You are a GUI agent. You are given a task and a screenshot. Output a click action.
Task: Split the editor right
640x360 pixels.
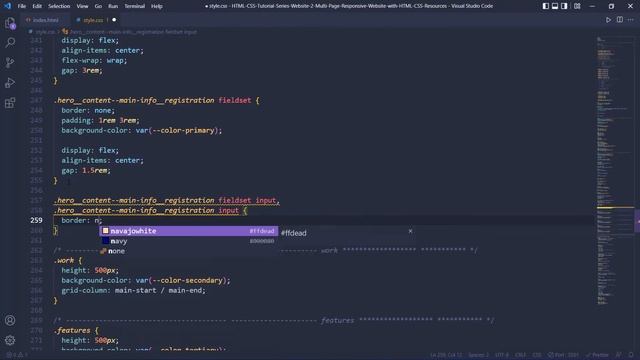(620, 20)
